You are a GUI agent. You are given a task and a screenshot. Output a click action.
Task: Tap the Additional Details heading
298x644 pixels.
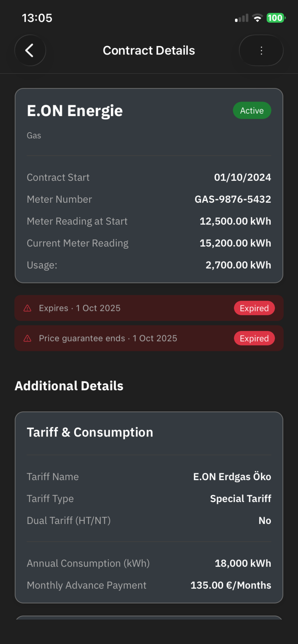pos(69,386)
